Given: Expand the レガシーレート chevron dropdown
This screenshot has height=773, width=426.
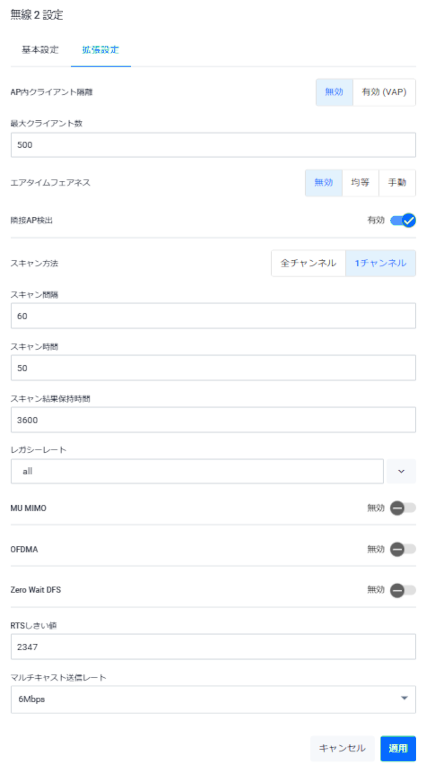Looking at the screenshot, I should pyautogui.click(x=401, y=471).
